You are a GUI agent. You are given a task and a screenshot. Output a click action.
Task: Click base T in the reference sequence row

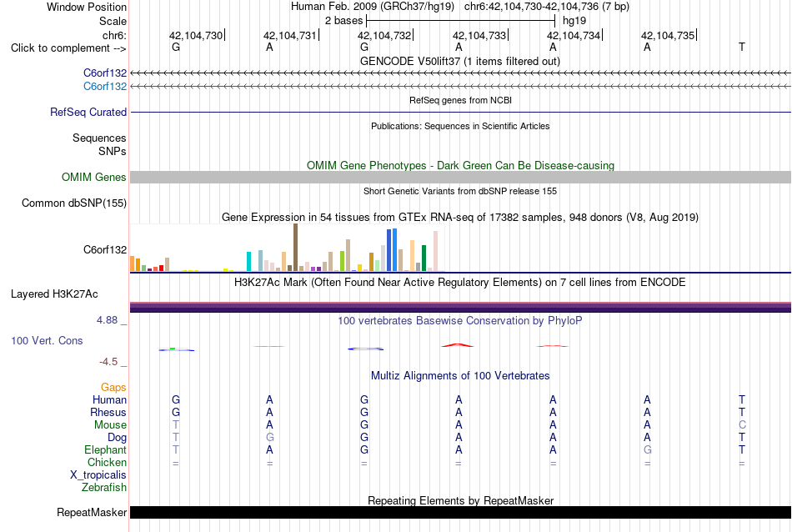tap(741, 47)
